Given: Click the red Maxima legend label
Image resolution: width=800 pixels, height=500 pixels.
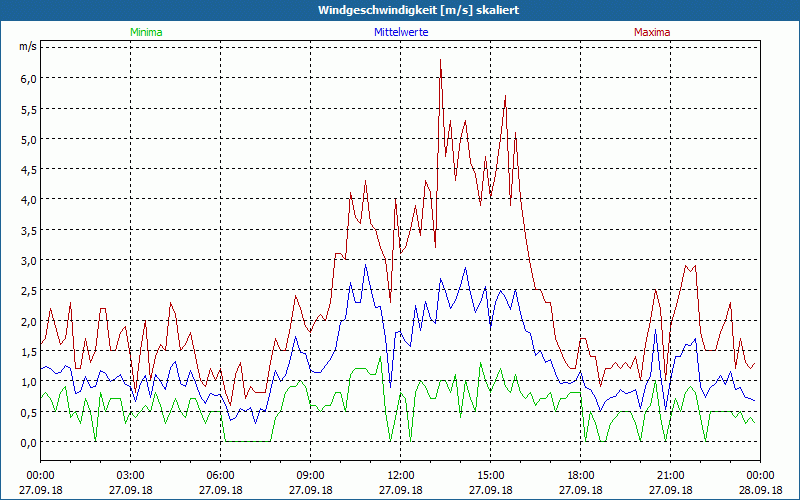Looking at the screenshot, I should [652, 32].
